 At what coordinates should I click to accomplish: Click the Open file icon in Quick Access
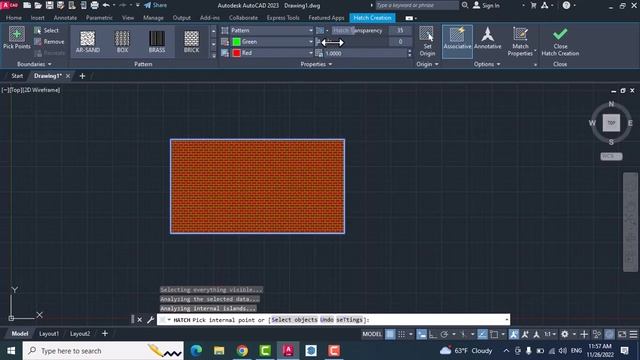[x=38, y=5]
